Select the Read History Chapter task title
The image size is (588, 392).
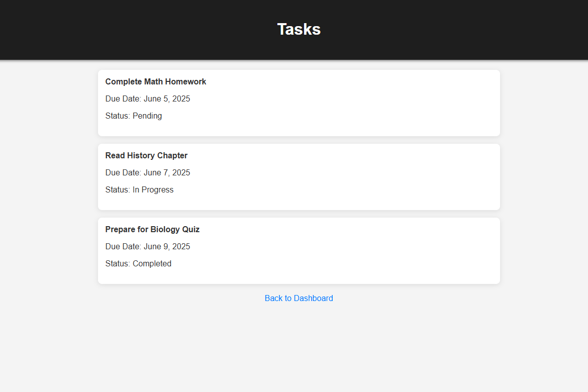pos(146,155)
